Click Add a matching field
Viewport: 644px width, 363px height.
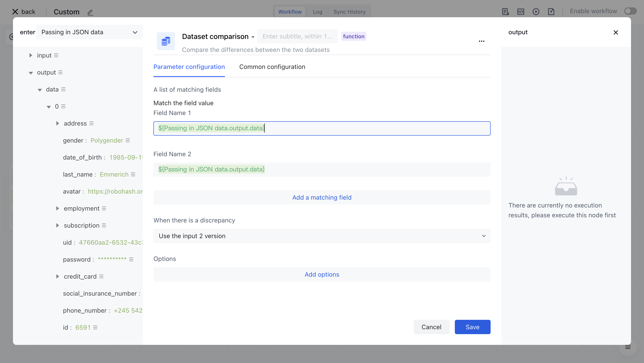click(322, 197)
